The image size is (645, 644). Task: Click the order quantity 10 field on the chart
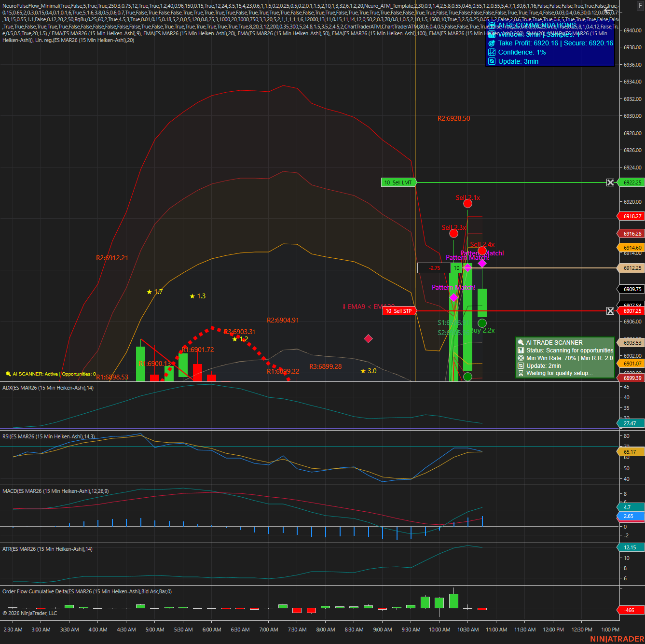[x=456, y=268]
